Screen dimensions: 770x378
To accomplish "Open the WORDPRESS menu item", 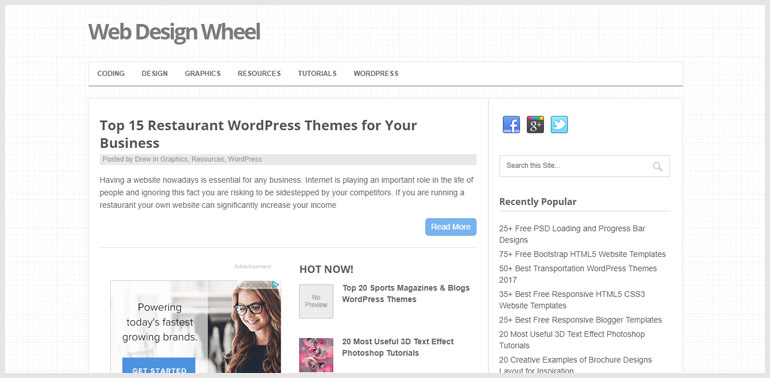I will click(376, 74).
